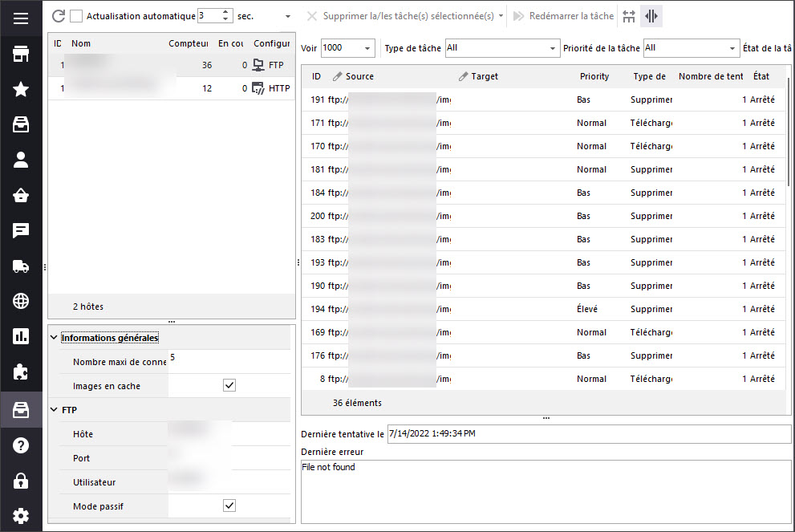Collapse the Informations générales section
The image size is (795, 532).
coord(54,337)
